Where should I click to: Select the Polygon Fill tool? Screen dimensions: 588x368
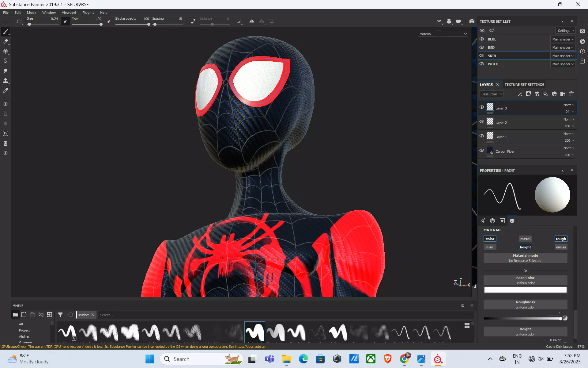click(x=6, y=61)
